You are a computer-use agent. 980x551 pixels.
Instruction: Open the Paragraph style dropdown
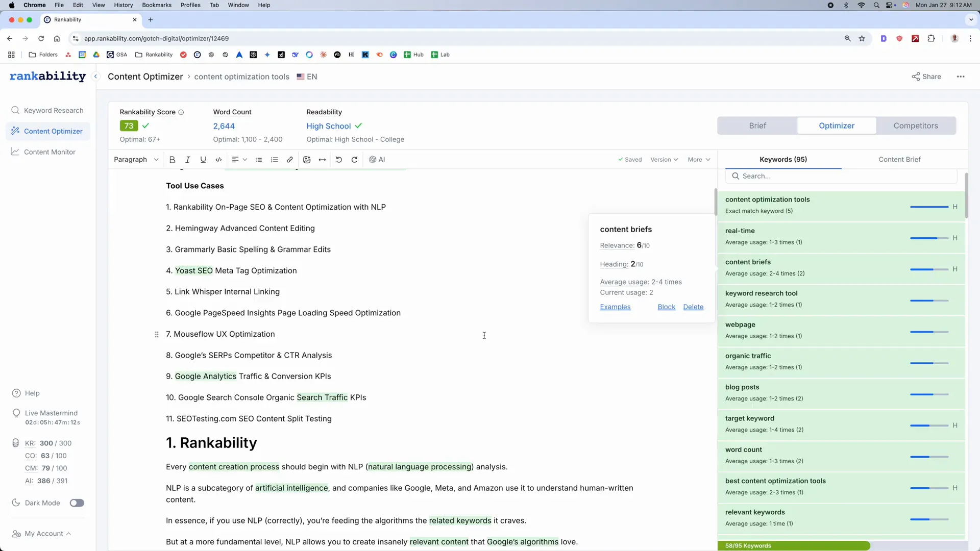[136, 160]
